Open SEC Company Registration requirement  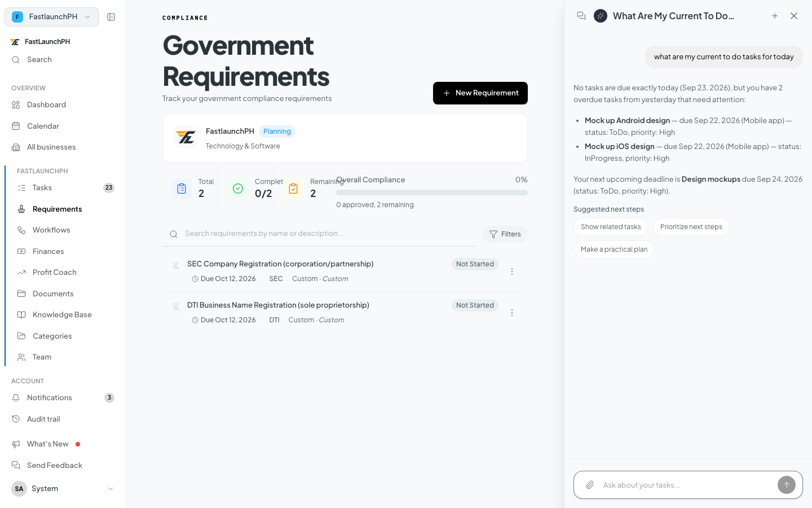pos(280,264)
